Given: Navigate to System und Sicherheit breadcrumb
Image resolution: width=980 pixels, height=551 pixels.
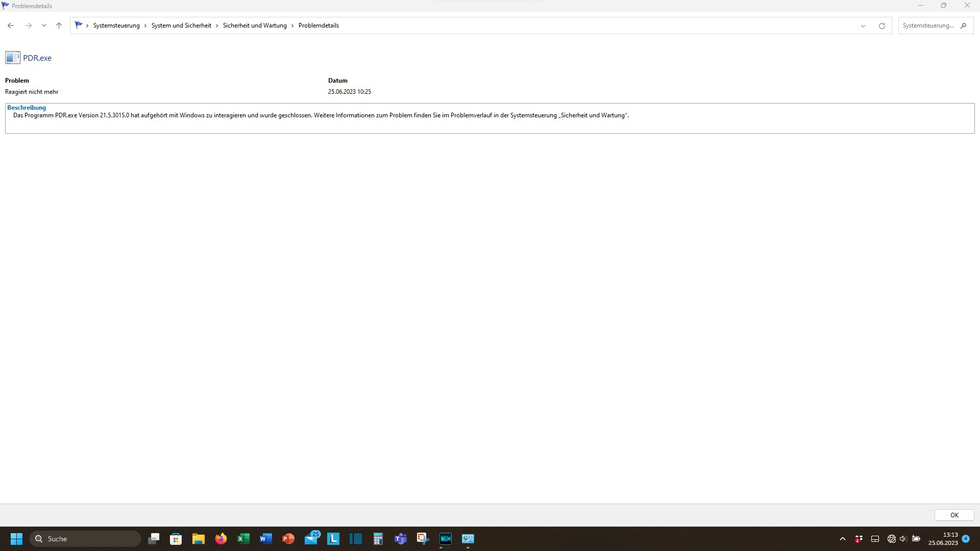Looking at the screenshot, I should (x=181, y=26).
